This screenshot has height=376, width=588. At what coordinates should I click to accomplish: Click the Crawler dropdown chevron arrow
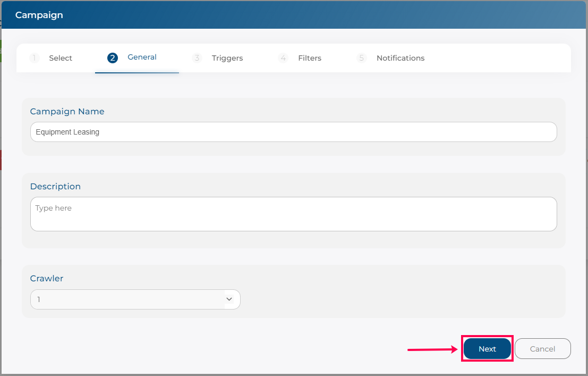[229, 299]
